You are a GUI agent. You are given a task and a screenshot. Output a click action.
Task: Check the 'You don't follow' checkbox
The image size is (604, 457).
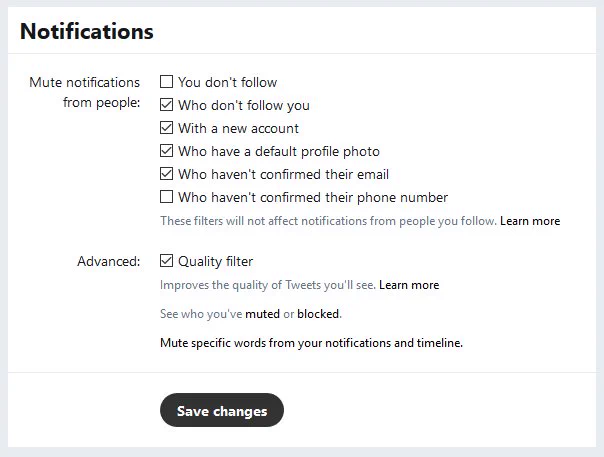(x=166, y=82)
